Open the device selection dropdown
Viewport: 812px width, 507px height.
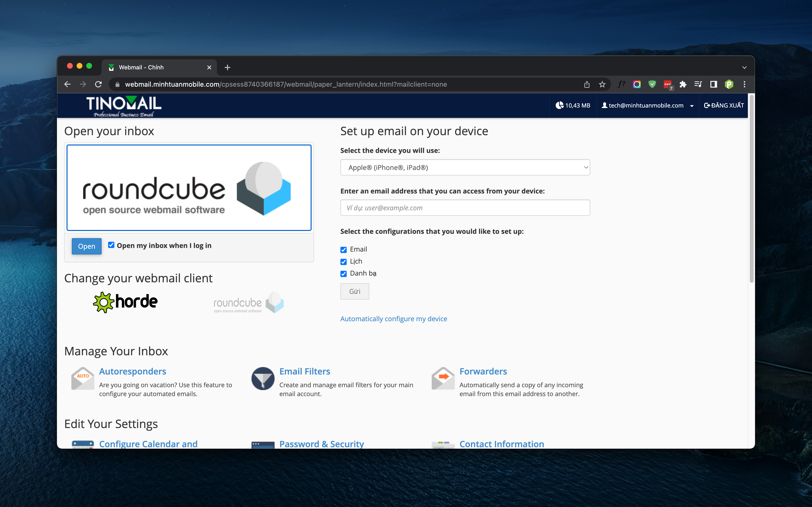465,167
